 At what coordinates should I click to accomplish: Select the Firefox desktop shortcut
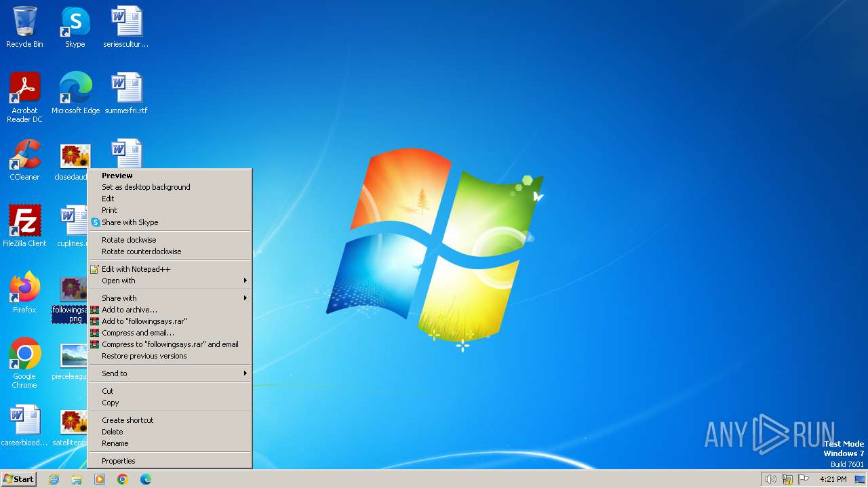tap(24, 293)
